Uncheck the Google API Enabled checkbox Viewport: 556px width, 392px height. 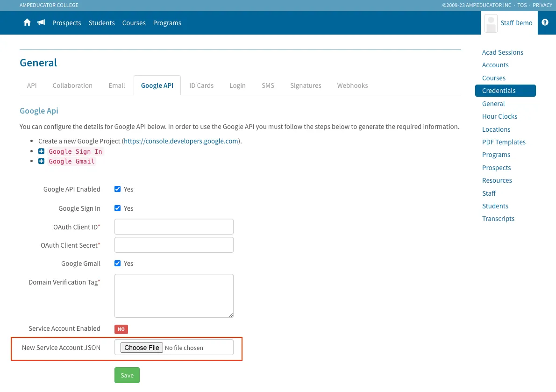[117, 189]
